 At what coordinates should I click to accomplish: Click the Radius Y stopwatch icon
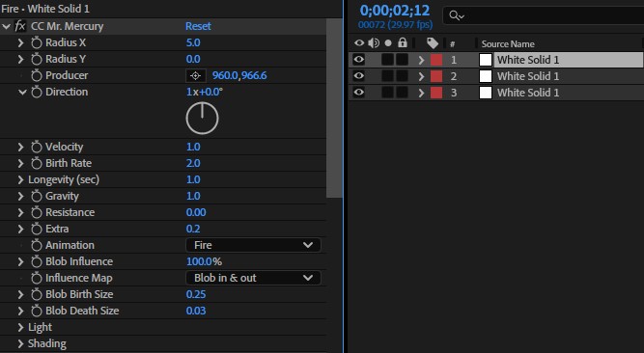coord(37,59)
